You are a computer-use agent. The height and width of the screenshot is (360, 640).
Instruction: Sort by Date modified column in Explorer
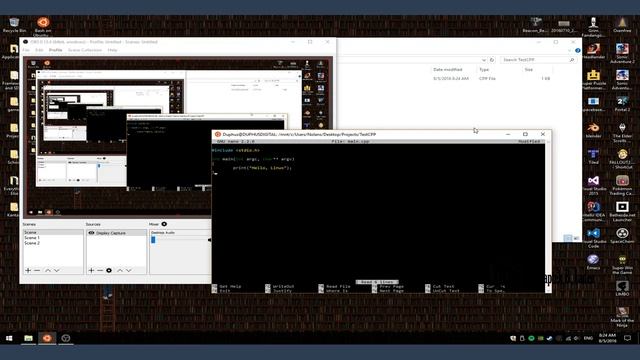[448, 69]
